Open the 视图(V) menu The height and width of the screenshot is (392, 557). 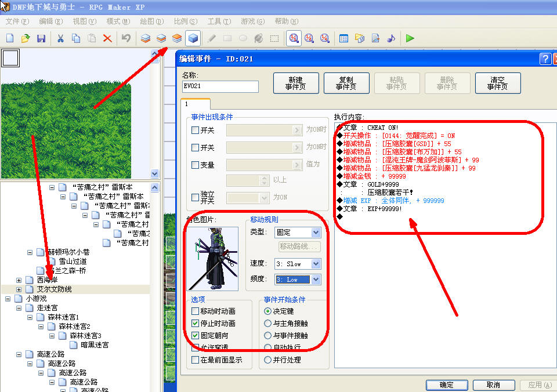click(x=85, y=21)
